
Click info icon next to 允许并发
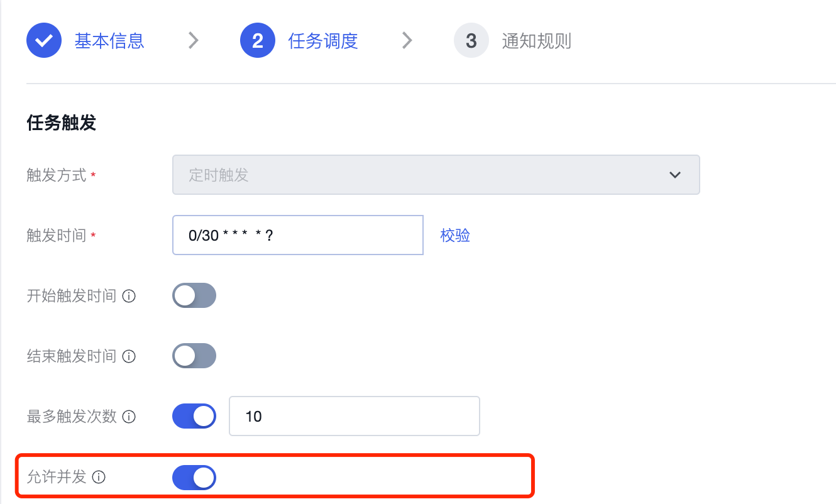[99, 477]
